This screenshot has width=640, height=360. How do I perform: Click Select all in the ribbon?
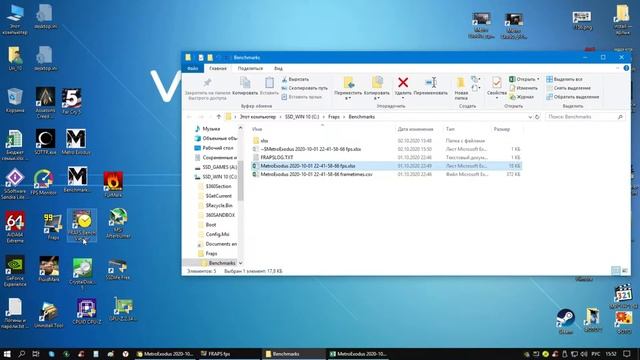coord(564,79)
